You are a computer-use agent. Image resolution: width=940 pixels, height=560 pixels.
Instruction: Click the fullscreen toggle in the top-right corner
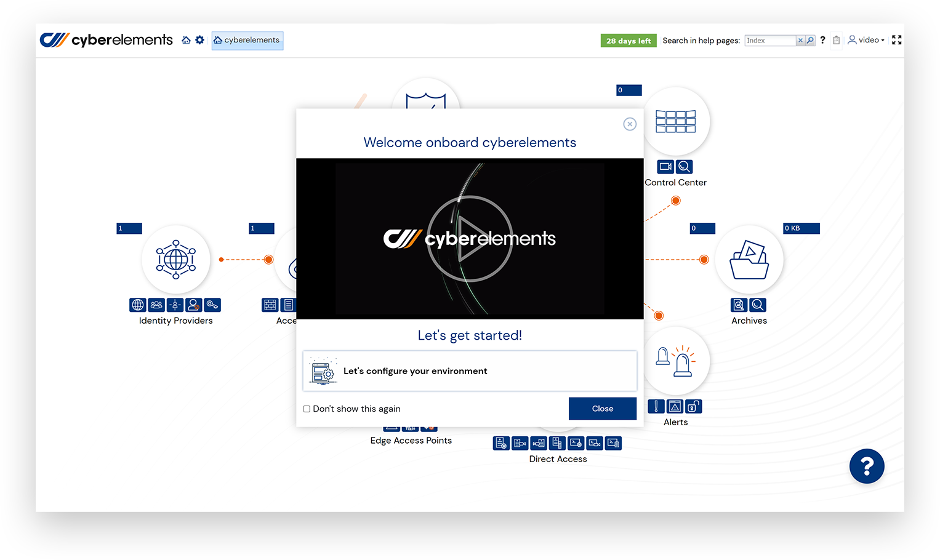pos(897,39)
